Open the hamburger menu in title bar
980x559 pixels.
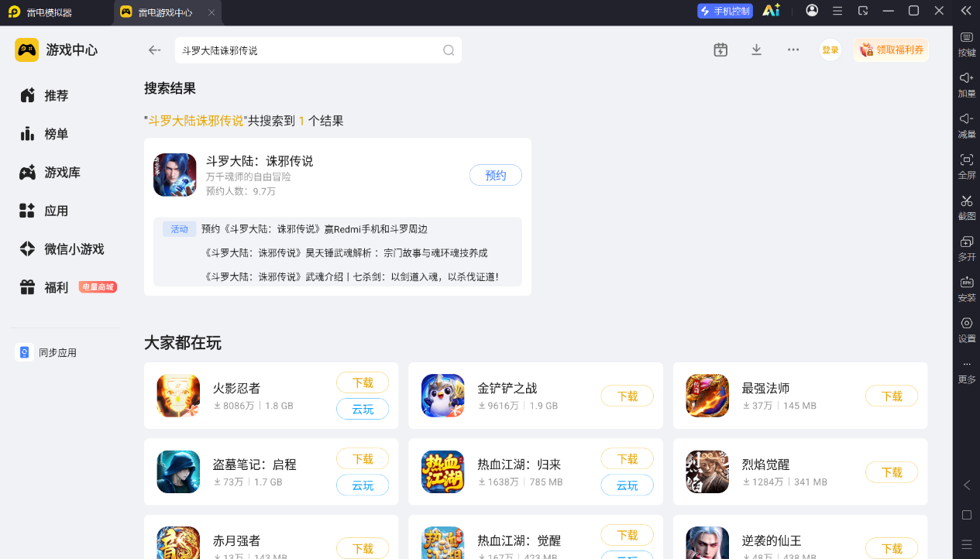pyautogui.click(x=837, y=11)
